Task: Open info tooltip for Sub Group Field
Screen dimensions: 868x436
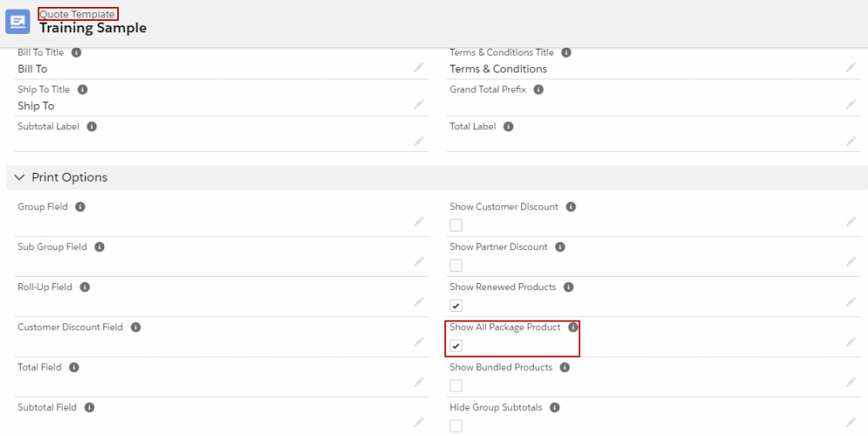Action: tap(100, 247)
